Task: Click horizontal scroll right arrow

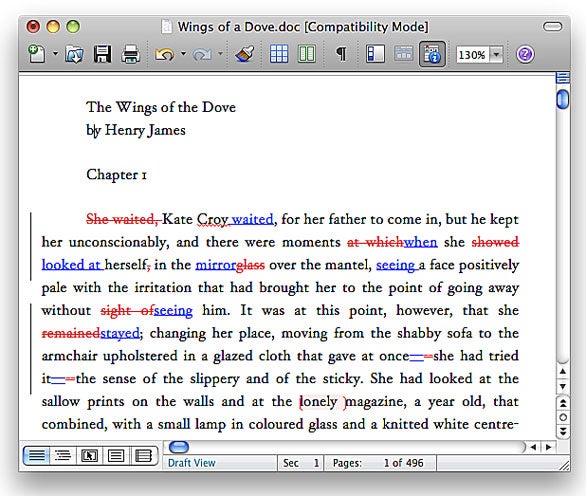Action: [548, 447]
